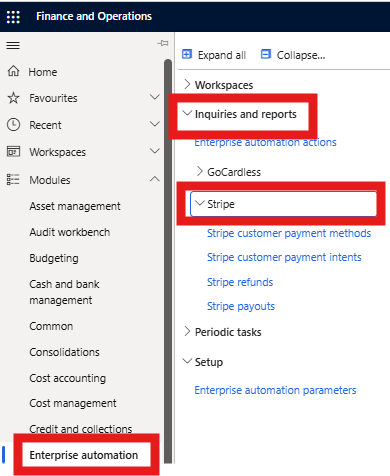
Task: Expand the Favourites chevron
Action: [155, 97]
